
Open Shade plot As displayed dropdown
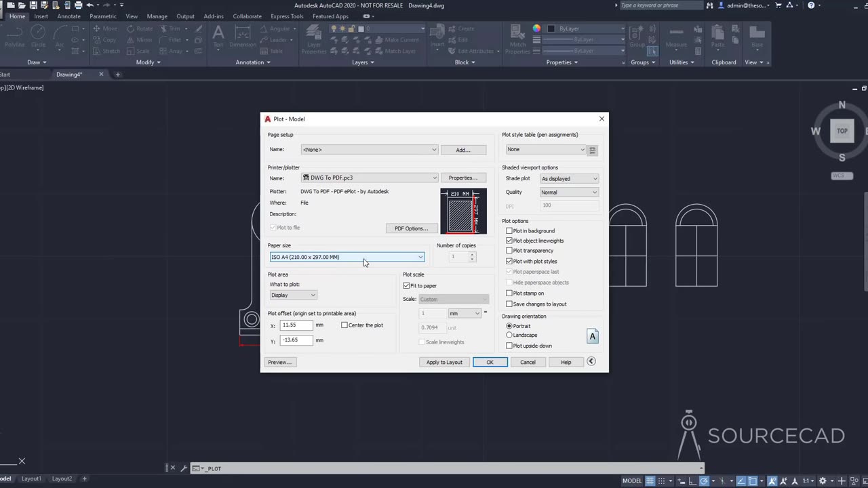(570, 179)
